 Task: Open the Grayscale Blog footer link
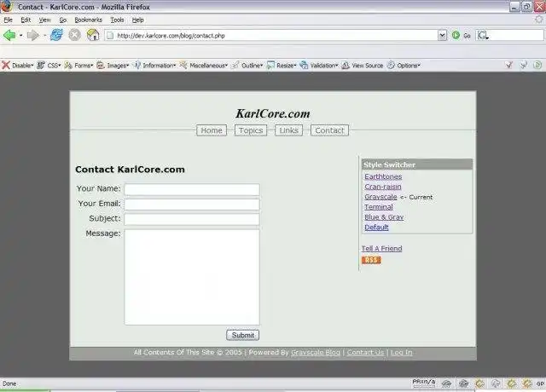pos(316,352)
